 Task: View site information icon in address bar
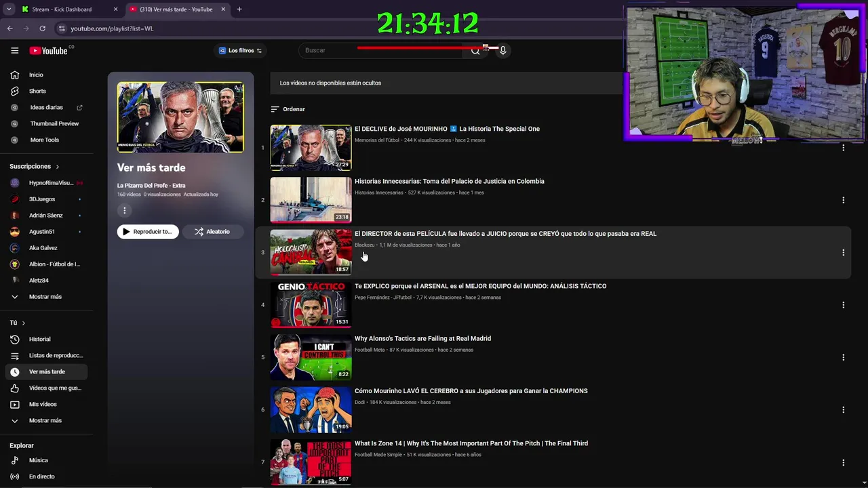(62, 28)
